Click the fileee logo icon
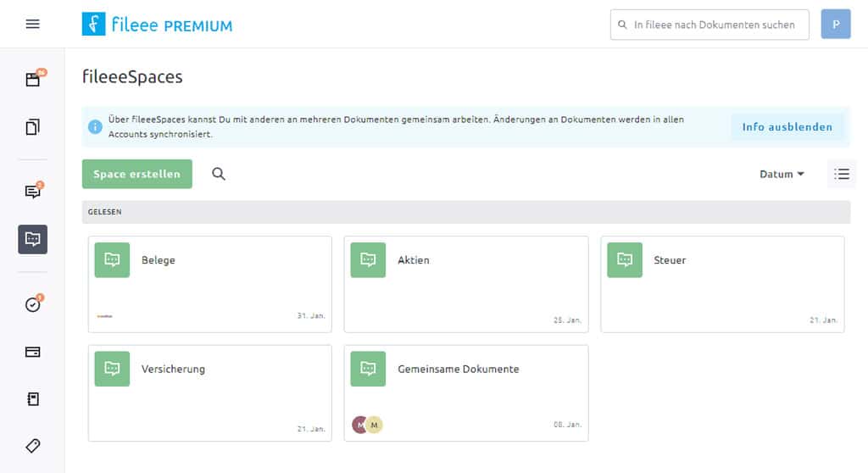868x473 pixels. (x=93, y=24)
